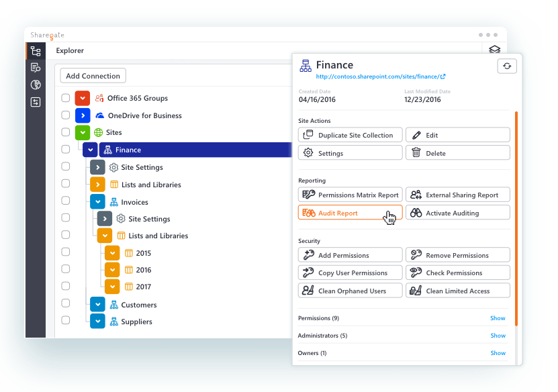Check the Suppliers row checkbox
This screenshot has height=392, width=558.
click(66, 320)
